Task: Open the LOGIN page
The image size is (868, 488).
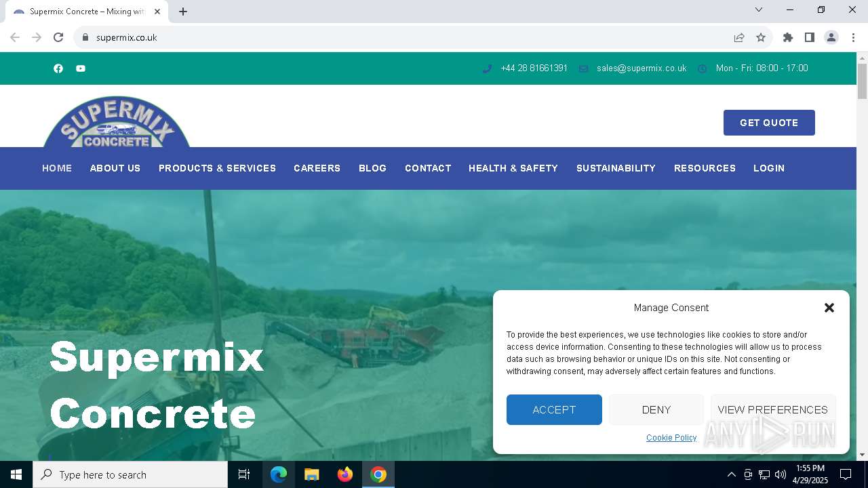Action: pyautogui.click(x=769, y=168)
